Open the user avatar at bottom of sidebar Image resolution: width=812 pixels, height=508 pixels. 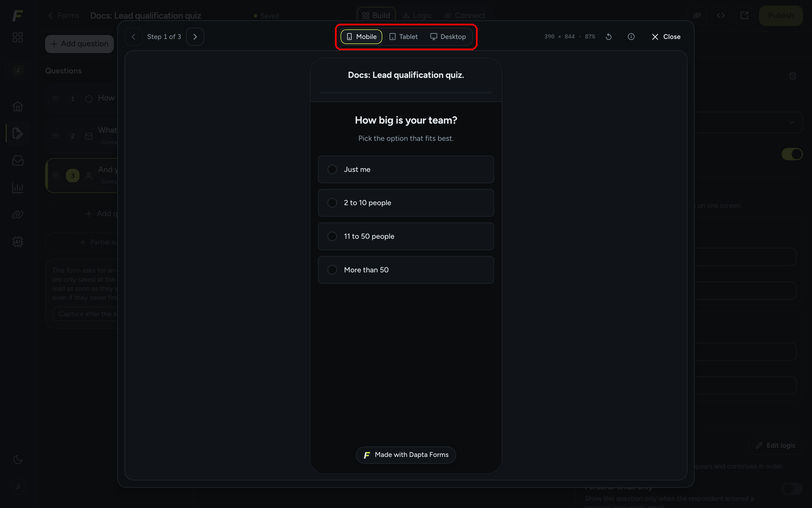18,487
